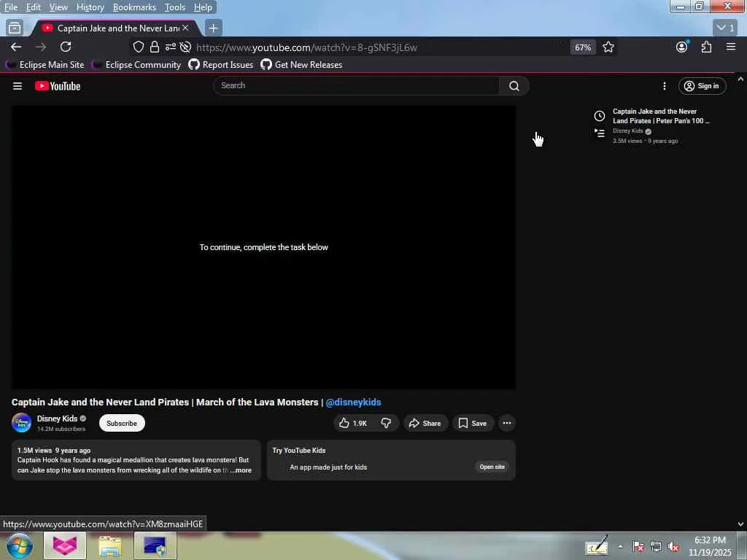Open the Bookmarks menu
The height and width of the screenshot is (560, 747).
(134, 7)
